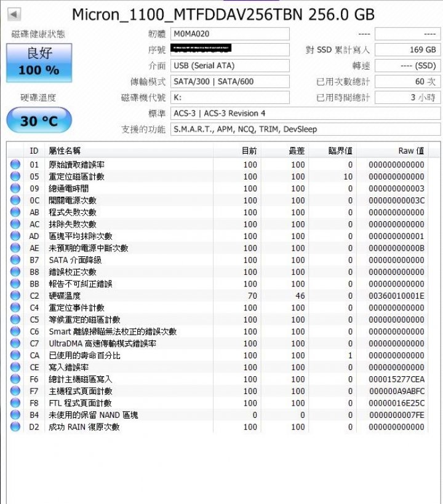
Task: Select the UltraDMA 高速傳輸模式錯誤率 row
Action: [x=217, y=343]
